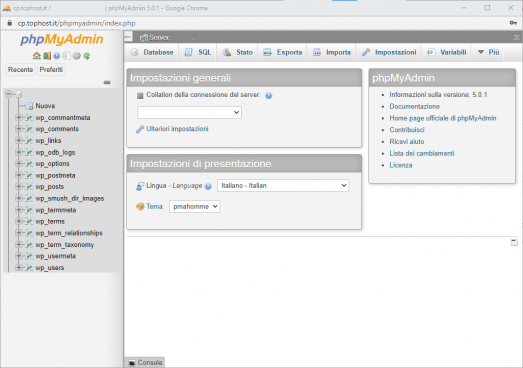The width and height of the screenshot is (523, 368).
Task: Select the wp_term_relationships table name
Action: pyautogui.click(x=69, y=233)
